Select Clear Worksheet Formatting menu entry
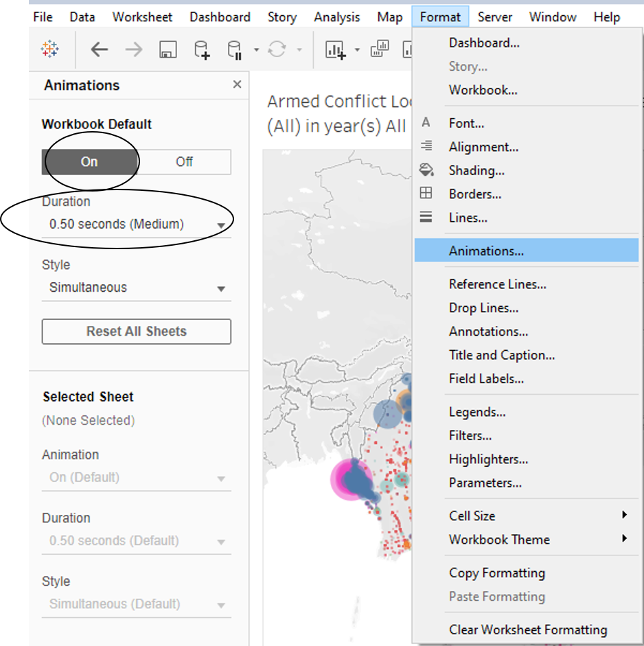The image size is (644, 646). (527, 630)
